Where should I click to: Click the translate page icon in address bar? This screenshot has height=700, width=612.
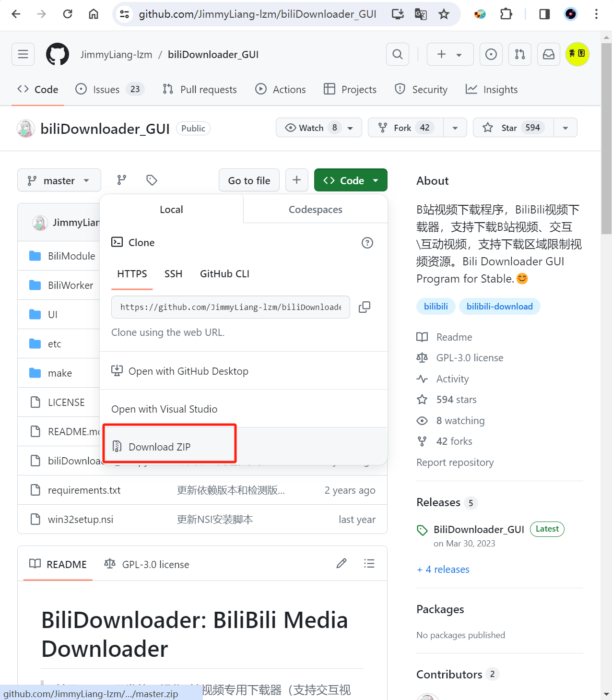click(x=421, y=14)
